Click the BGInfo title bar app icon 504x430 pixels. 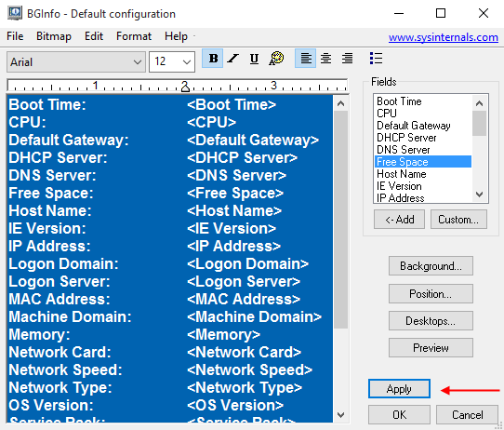point(15,14)
